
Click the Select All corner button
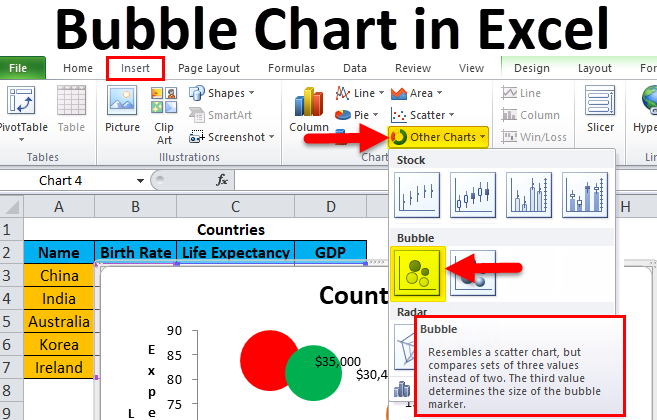point(11,207)
